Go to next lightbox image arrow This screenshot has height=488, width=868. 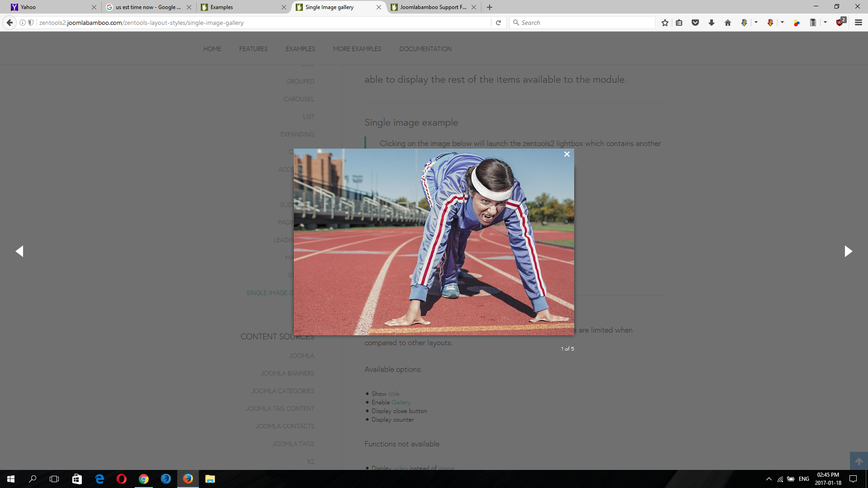click(x=848, y=251)
